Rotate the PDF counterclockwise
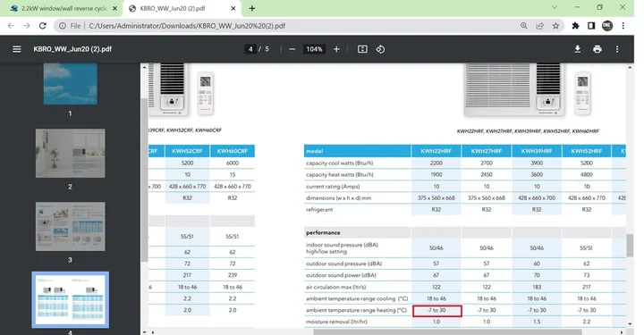Screen dimensions: 644x335 pos(380,49)
